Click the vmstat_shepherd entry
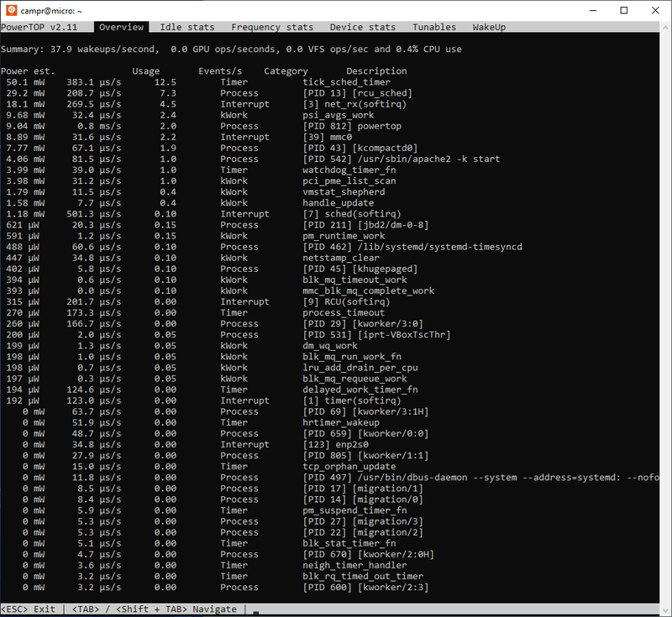This screenshot has height=617, width=672. point(344,192)
